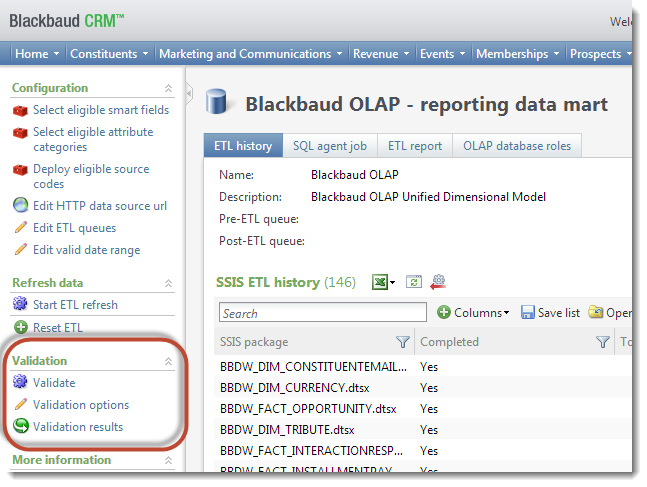
Task: Click the red toolbox icon beside Select eligible smart fields
Action: tap(20, 111)
